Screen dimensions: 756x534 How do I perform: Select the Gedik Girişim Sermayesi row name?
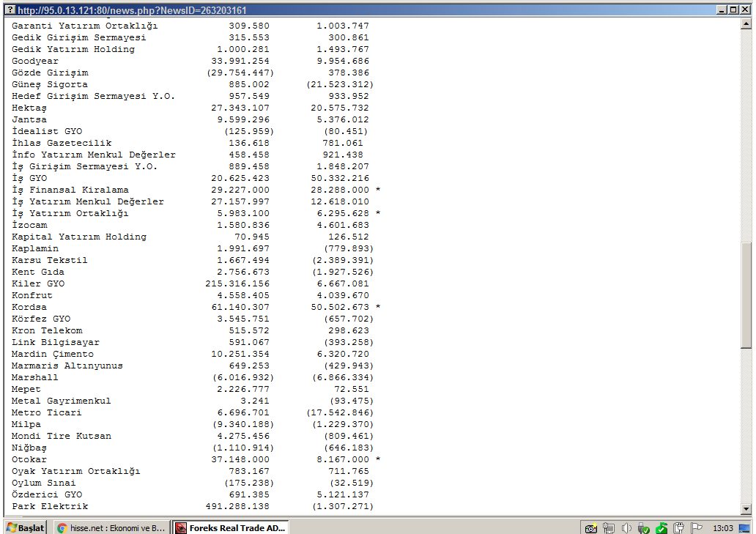(x=78, y=37)
